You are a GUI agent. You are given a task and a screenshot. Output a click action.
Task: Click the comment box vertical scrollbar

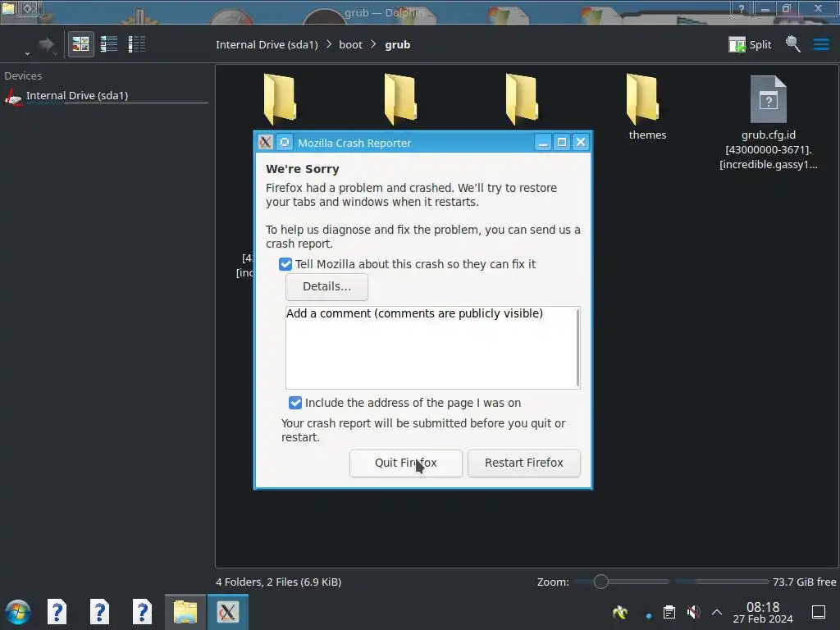tap(578, 347)
